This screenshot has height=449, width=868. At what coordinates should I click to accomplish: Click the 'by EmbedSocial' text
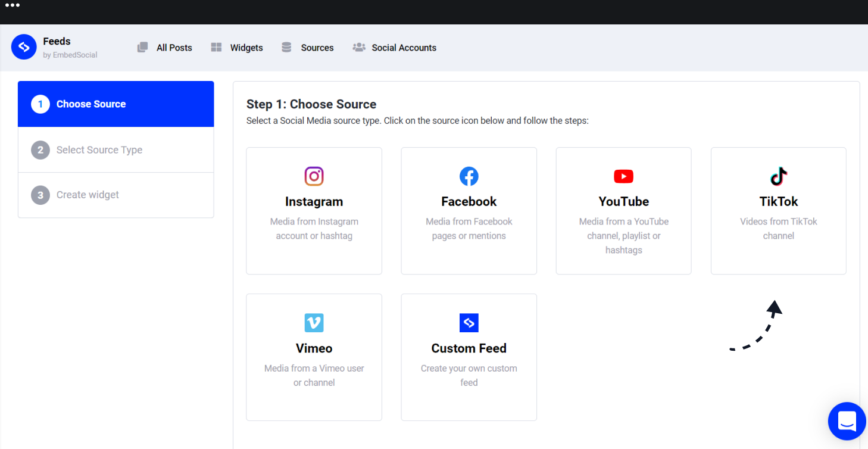pos(70,55)
